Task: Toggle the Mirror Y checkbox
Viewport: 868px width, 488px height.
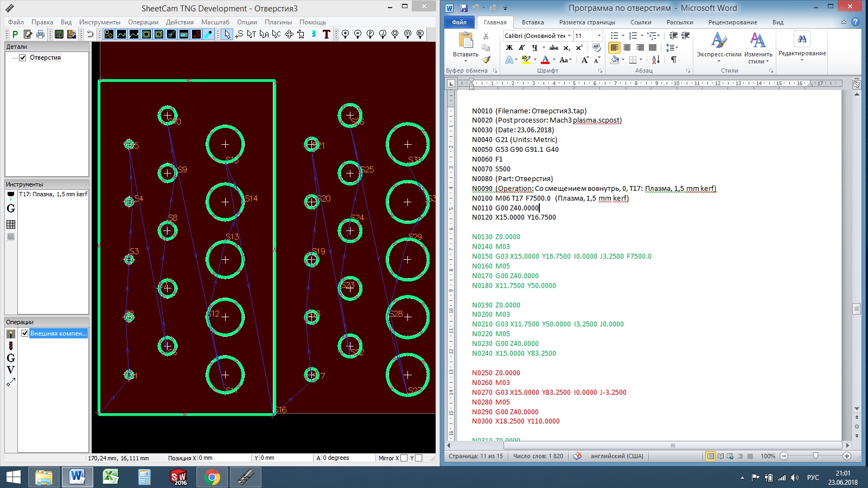Action: (x=418, y=458)
